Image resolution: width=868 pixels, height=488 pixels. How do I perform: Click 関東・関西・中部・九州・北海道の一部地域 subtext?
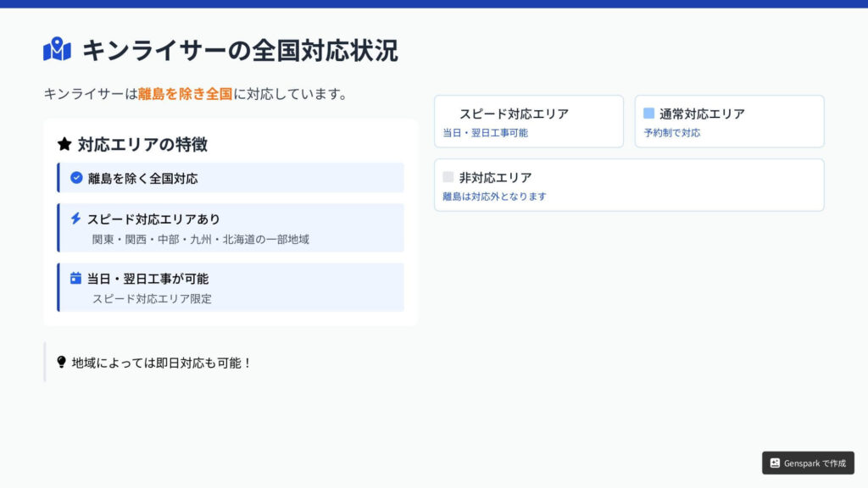click(200, 240)
